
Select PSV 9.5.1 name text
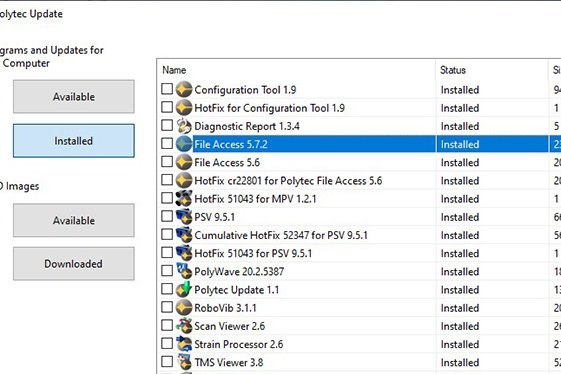point(214,217)
